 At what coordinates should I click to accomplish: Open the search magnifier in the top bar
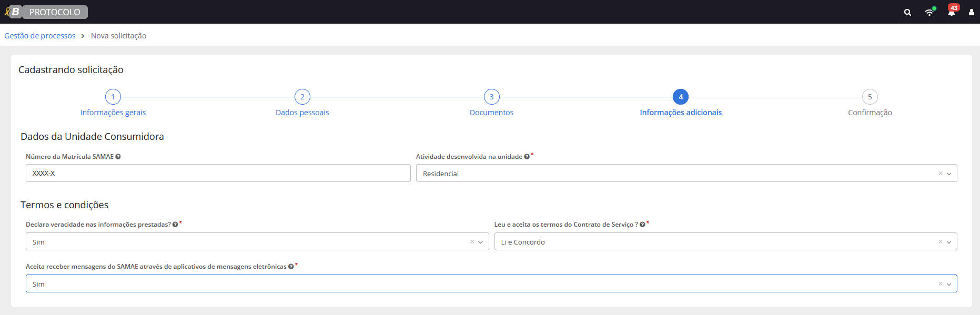tap(907, 12)
